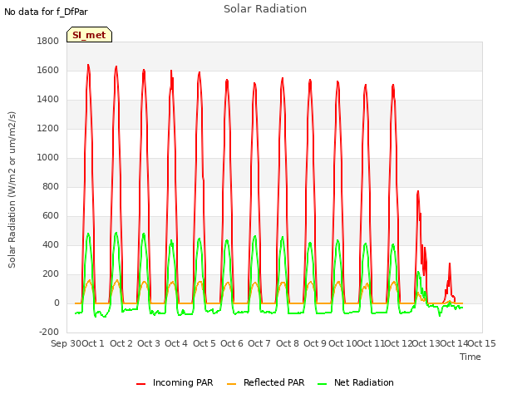Click the Oct 3 x-axis tick label
The height and width of the screenshot is (399, 532).
click(x=149, y=343)
